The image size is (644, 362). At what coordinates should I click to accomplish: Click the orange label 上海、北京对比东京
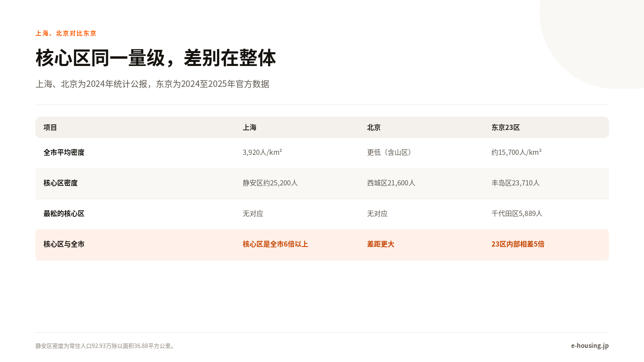coord(66,33)
